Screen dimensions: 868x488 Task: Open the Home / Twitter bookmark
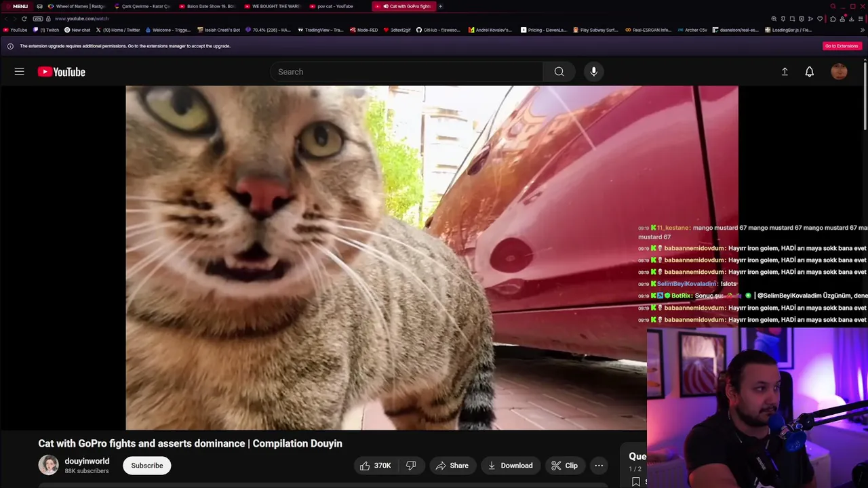tap(118, 30)
